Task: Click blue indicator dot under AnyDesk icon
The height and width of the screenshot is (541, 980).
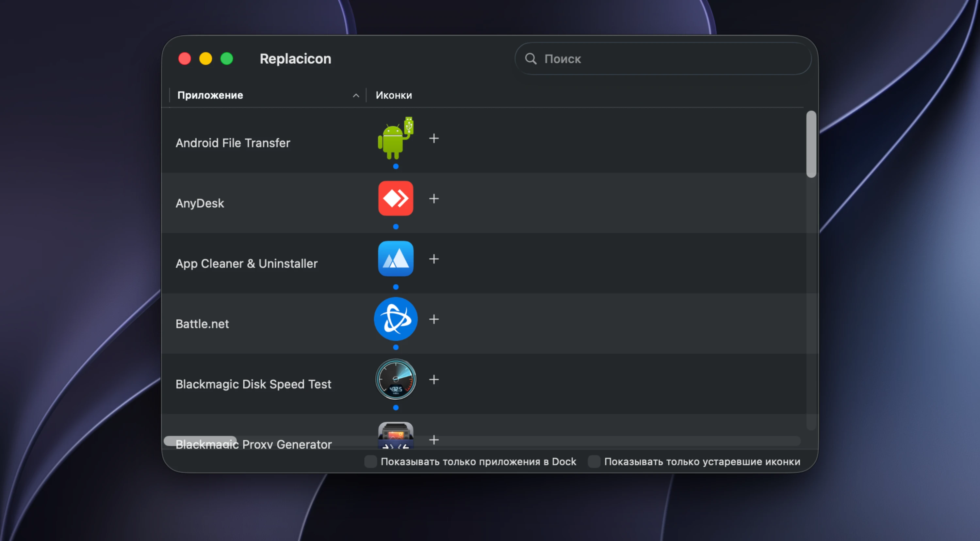Action: pyautogui.click(x=396, y=227)
